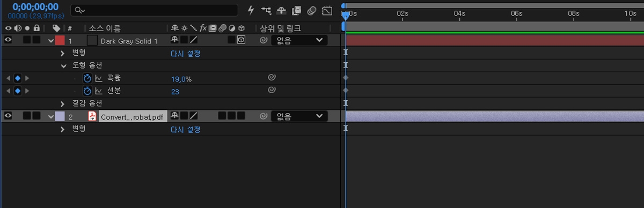Click parent pick whip of Convert PDF layer
The image size is (644, 208).
263,116
